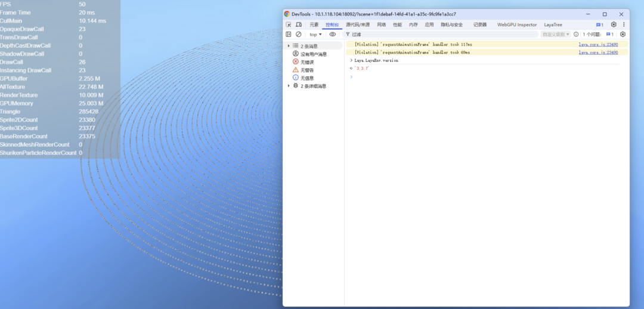Click the Sprite3DCount value 23377
Viewport: 644px width, 309px height.
click(87, 128)
